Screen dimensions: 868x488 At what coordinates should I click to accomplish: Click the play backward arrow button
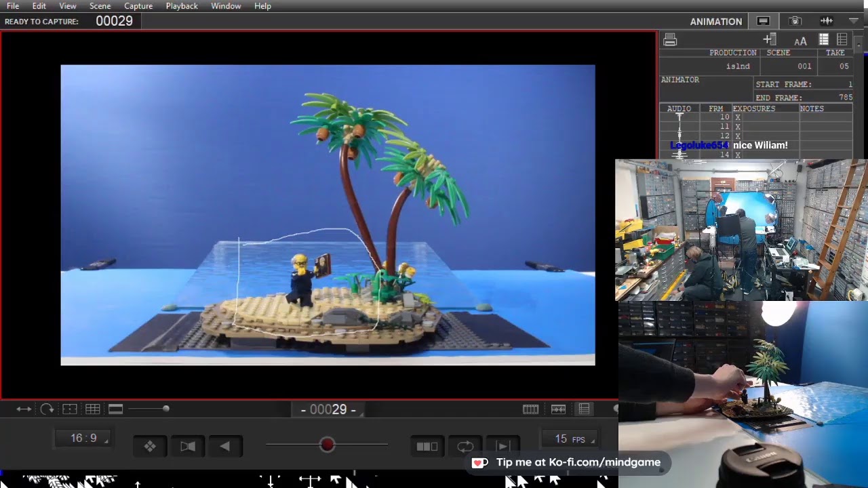[x=224, y=446]
